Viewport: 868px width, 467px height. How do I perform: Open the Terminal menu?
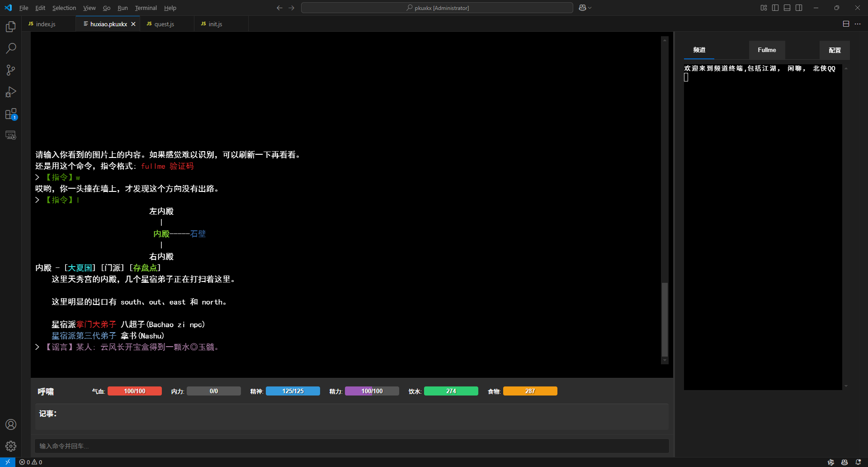146,8
